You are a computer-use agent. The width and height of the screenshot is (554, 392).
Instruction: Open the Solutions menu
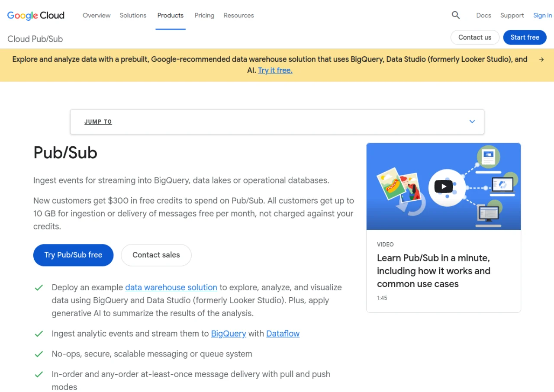(x=133, y=15)
